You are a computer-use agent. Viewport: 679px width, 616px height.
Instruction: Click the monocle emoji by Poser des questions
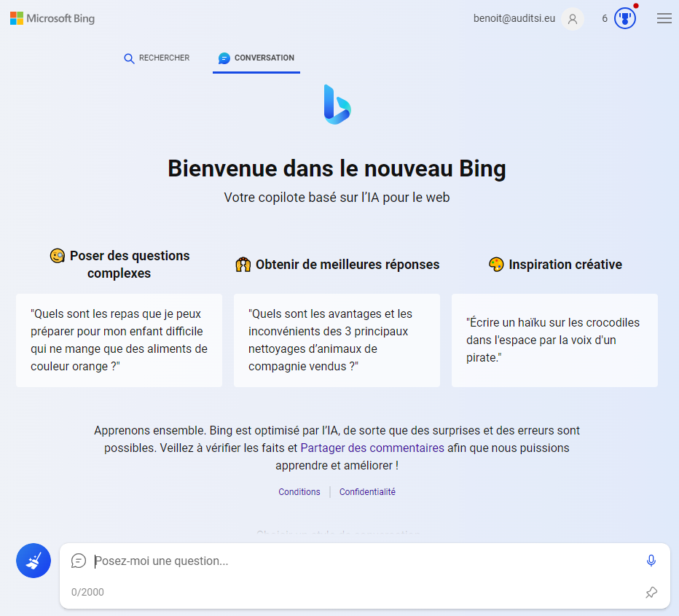pyautogui.click(x=57, y=256)
